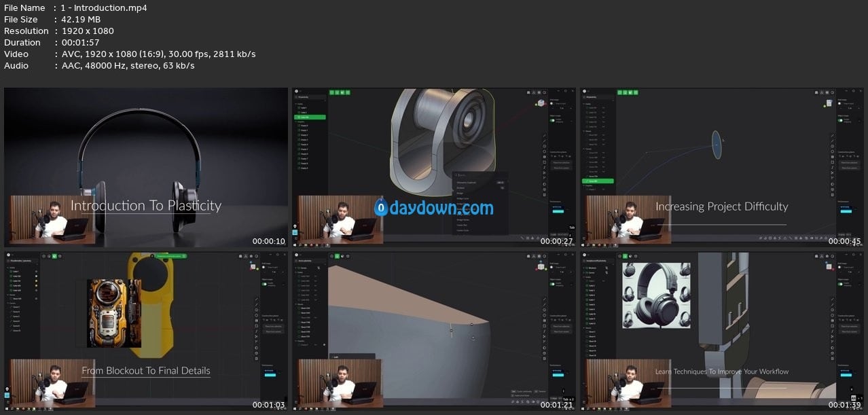868x415 pixels.
Task: Click the video info line starting with AVC
Action: tap(158, 54)
